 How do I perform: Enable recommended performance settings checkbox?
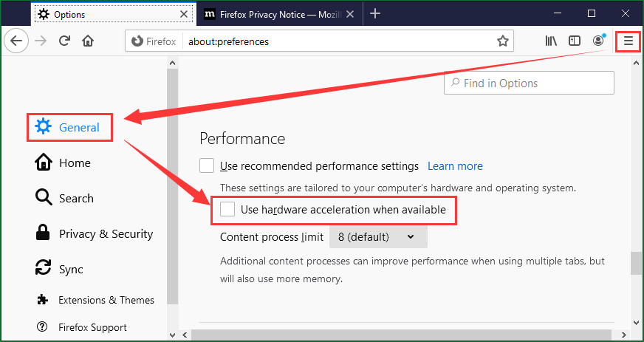click(208, 166)
